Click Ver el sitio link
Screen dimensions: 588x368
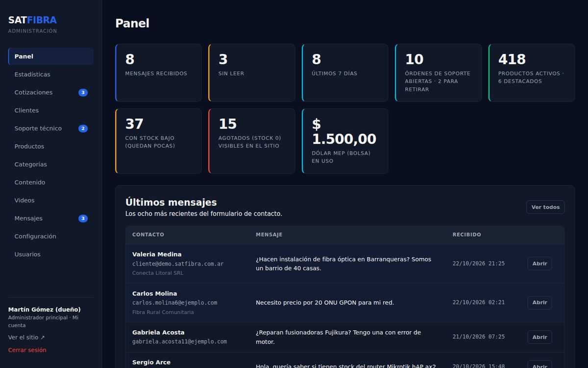pyautogui.click(x=26, y=338)
